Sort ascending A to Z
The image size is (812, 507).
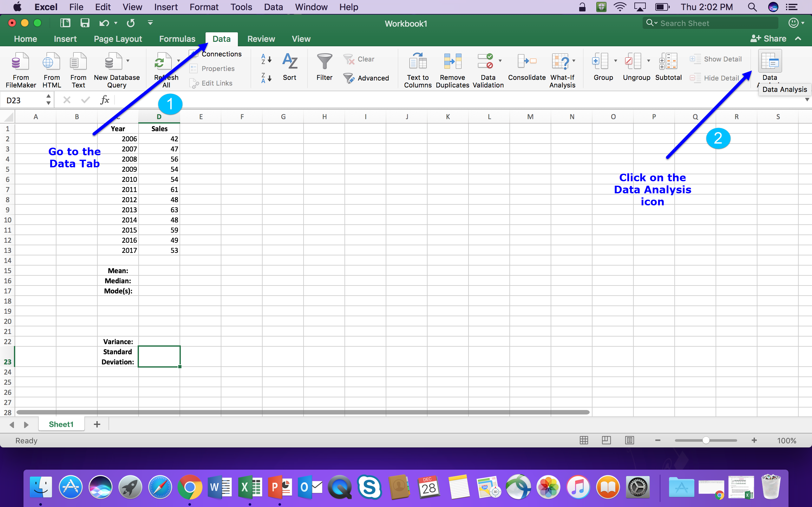pyautogui.click(x=266, y=59)
